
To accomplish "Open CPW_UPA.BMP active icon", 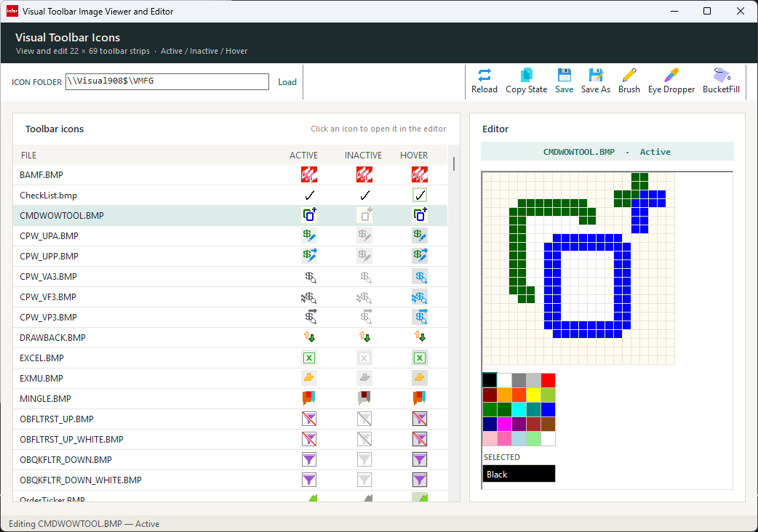I will coord(309,235).
